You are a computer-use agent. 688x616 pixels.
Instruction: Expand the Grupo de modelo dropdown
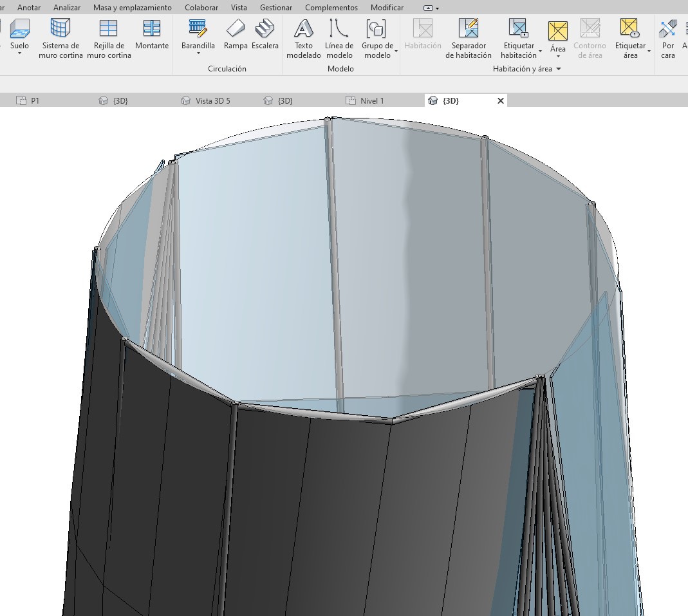396,51
